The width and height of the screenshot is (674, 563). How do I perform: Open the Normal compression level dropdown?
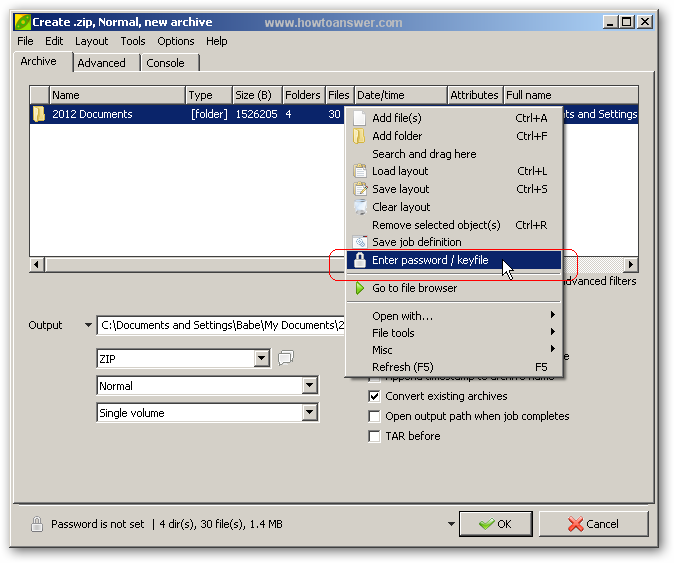tap(309, 386)
